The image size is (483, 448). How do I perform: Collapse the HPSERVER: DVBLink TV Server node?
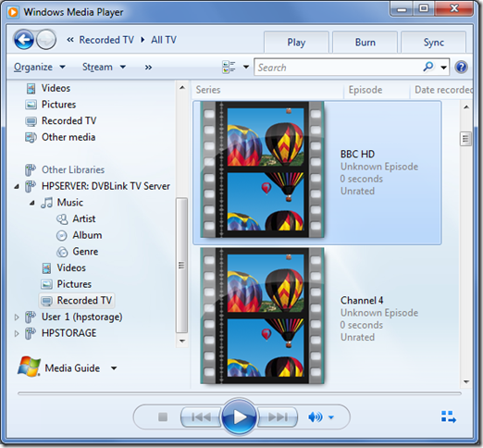coord(17,186)
